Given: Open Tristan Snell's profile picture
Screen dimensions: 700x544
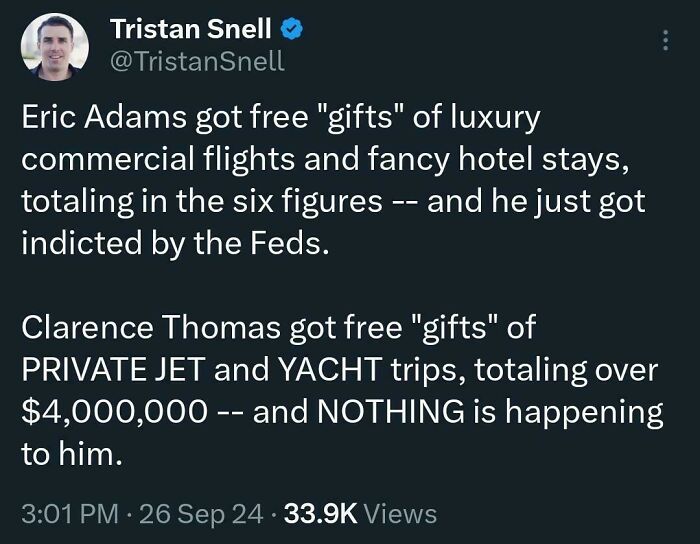Looking at the screenshot, I should pos(55,46).
